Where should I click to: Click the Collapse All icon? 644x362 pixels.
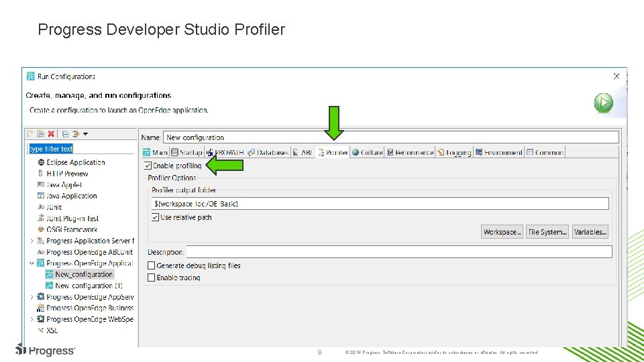[x=65, y=134]
